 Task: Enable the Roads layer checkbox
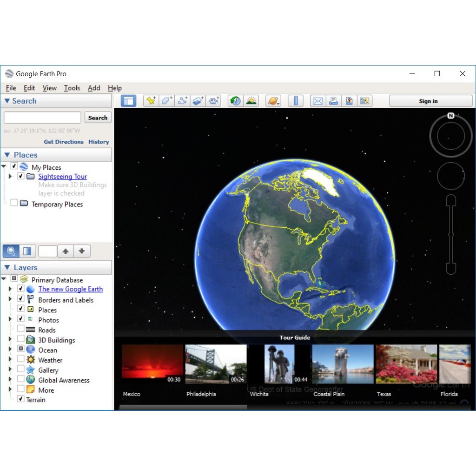(x=21, y=330)
